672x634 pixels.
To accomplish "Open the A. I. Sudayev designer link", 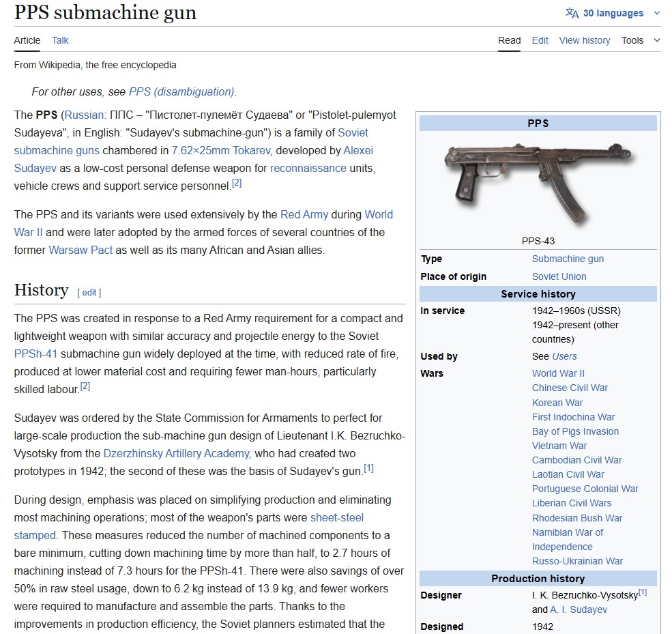I will (x=578, y=609).
